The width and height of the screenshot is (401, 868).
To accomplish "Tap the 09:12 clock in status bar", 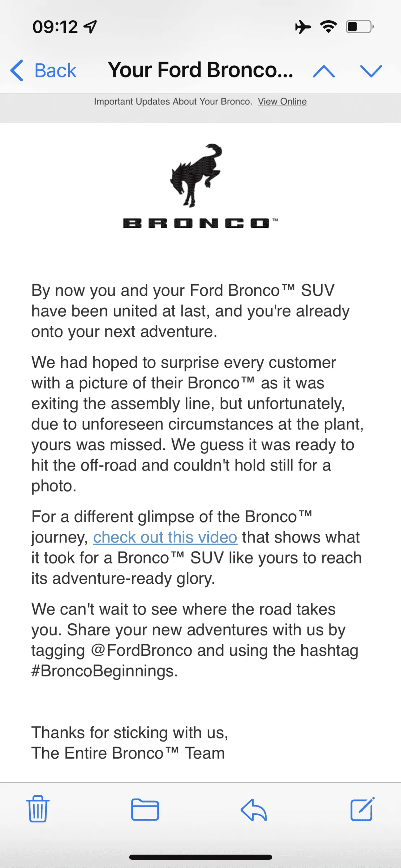I will (55, 27).
